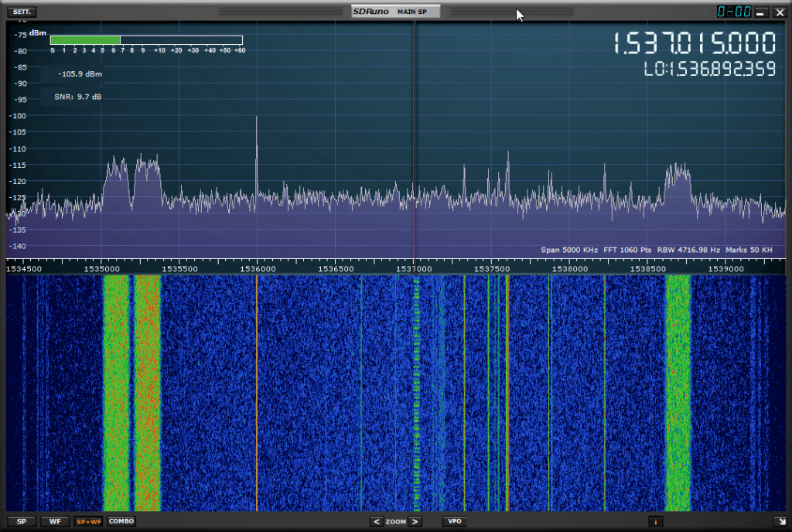
Task: Click the info "i" icon on bottom toolbar
Action: (654, 521)
